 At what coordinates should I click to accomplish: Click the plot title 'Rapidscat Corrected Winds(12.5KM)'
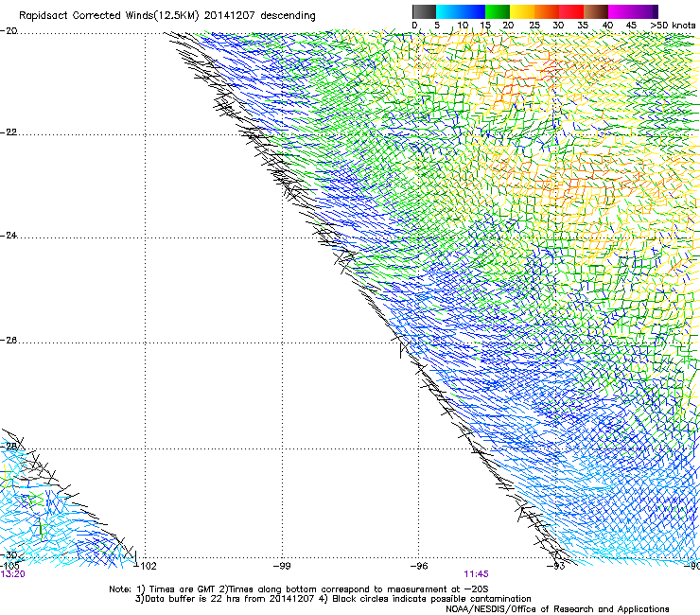point(109,16)
